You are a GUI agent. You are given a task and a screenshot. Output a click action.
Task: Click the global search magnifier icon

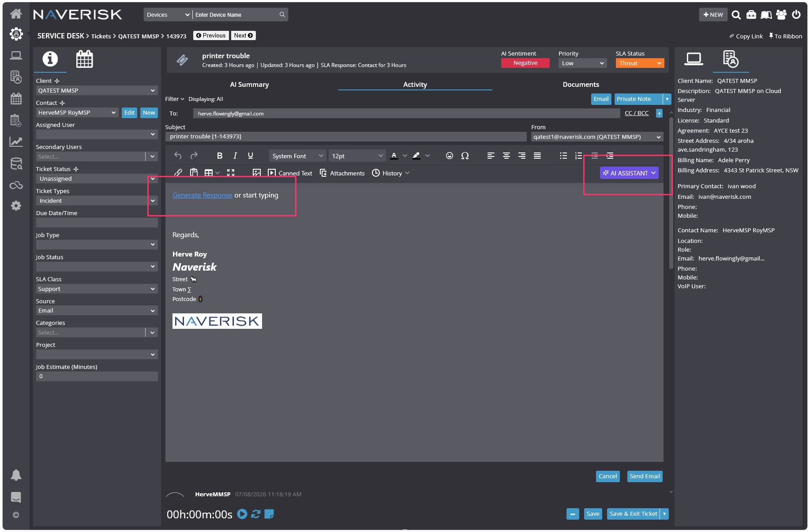tap(736, 15)
